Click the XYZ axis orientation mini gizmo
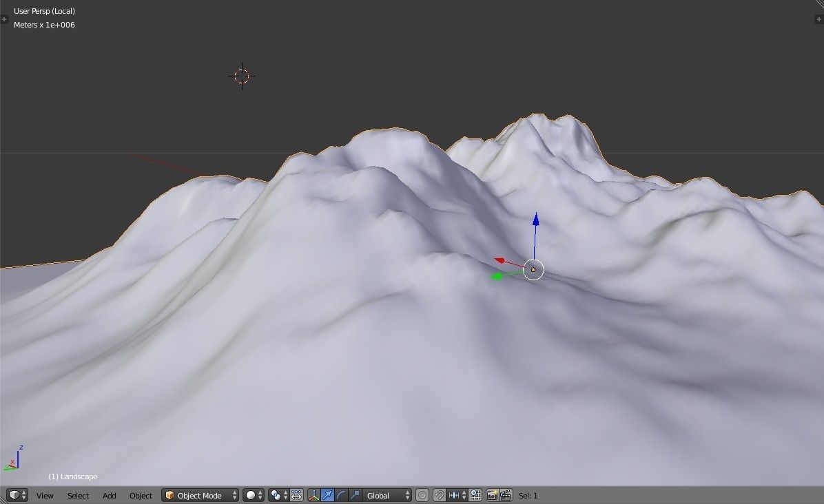The height and width of the screenshot is (504, 824). (x=13, y=459)
